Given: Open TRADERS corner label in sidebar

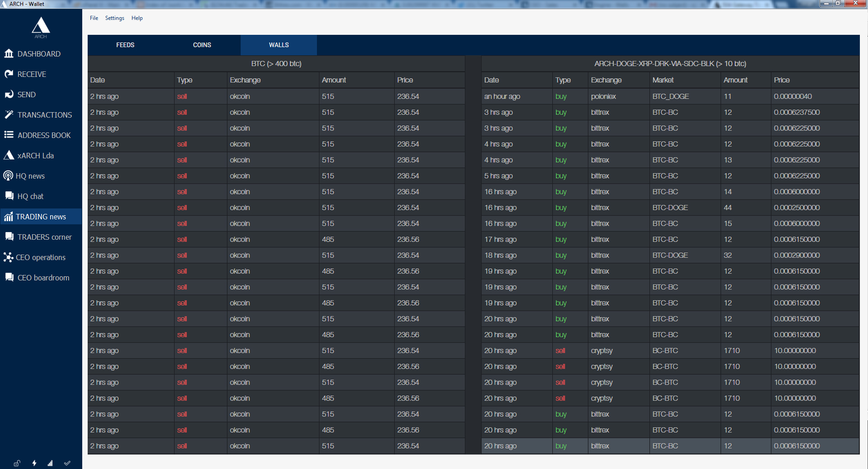Looking at the screenshot, I should pyautogui.click(x=45, y=237).
